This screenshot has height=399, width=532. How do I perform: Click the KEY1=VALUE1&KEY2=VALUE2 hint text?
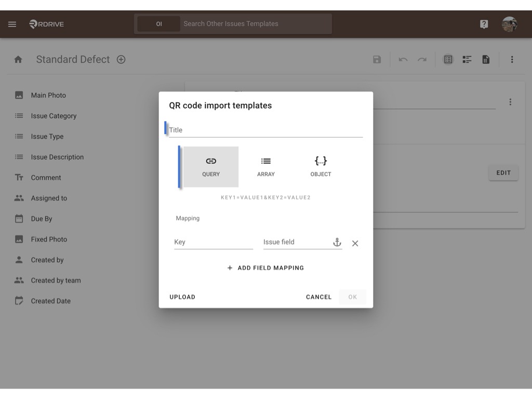(x=265, y=197)
